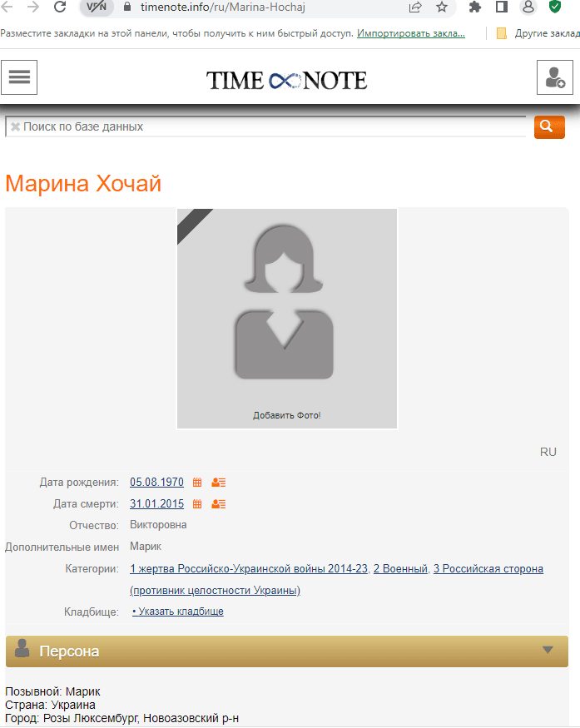Screen dimensions: 580x728
Task: Click the Импортировать закладки link
Action: pyautogui.click(x=411, y=33)
